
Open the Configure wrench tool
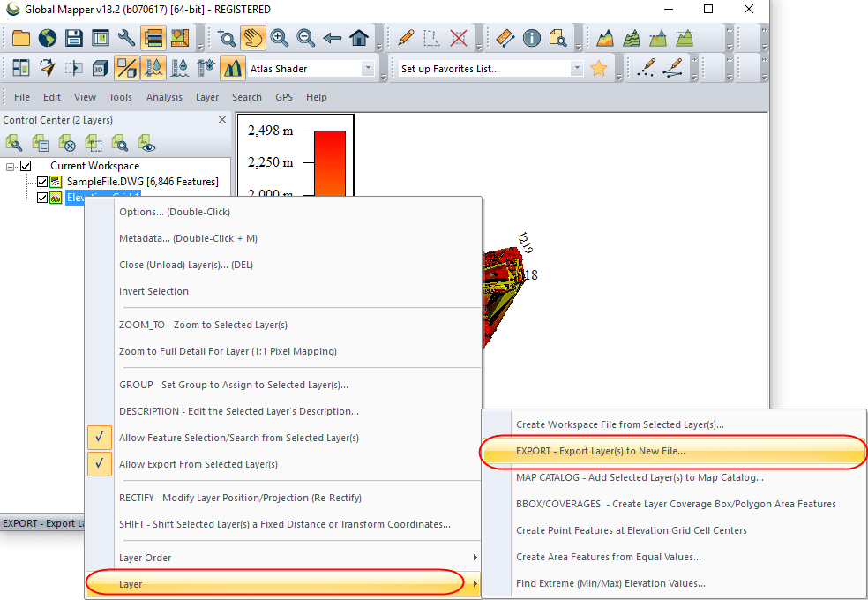click(x=125, y=38)
